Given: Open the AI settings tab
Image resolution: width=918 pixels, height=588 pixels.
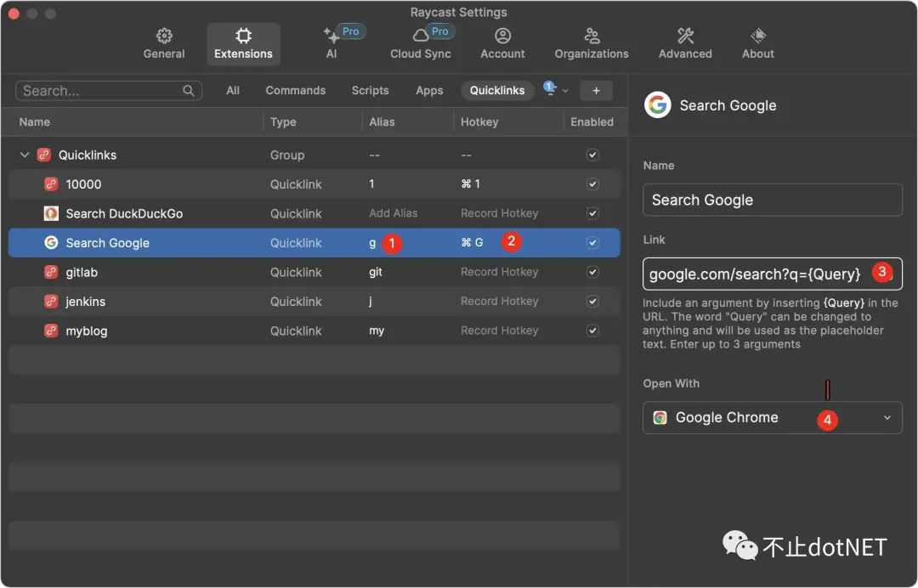Looking at the screenshot, I should click(331, 44).
